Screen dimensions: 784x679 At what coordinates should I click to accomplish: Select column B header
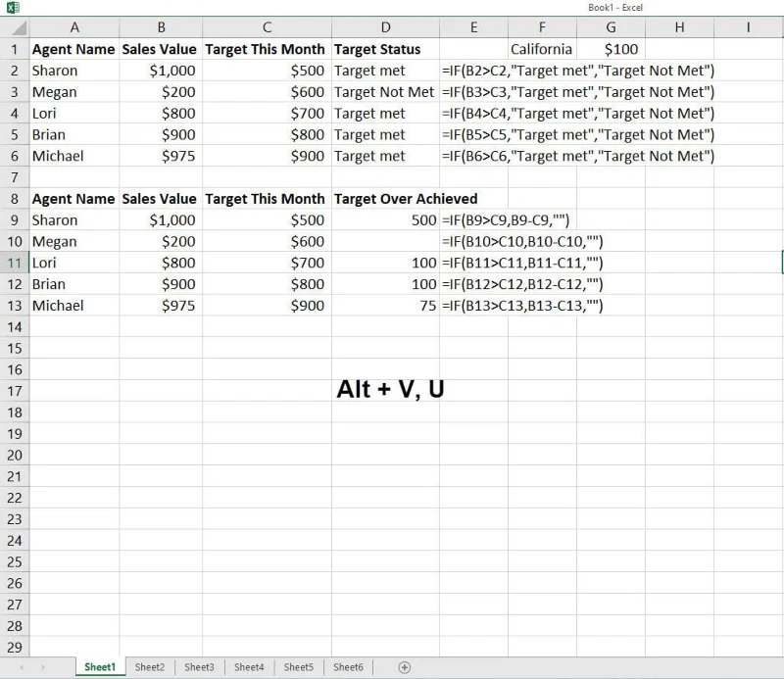[x=160, y=27]
